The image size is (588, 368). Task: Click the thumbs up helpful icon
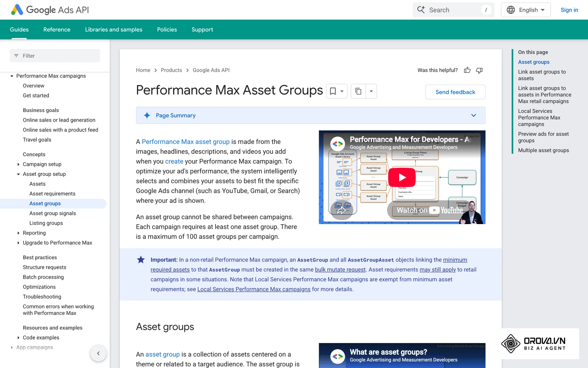467,70
